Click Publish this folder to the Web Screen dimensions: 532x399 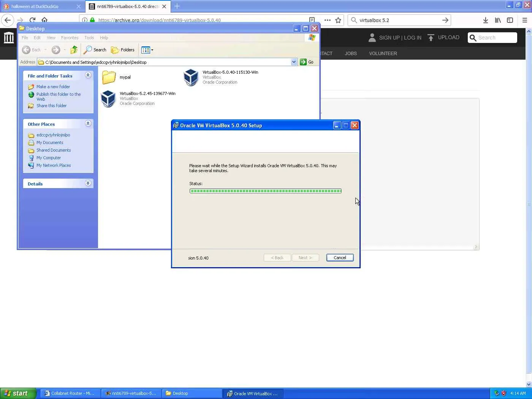(x=59, y=97)
